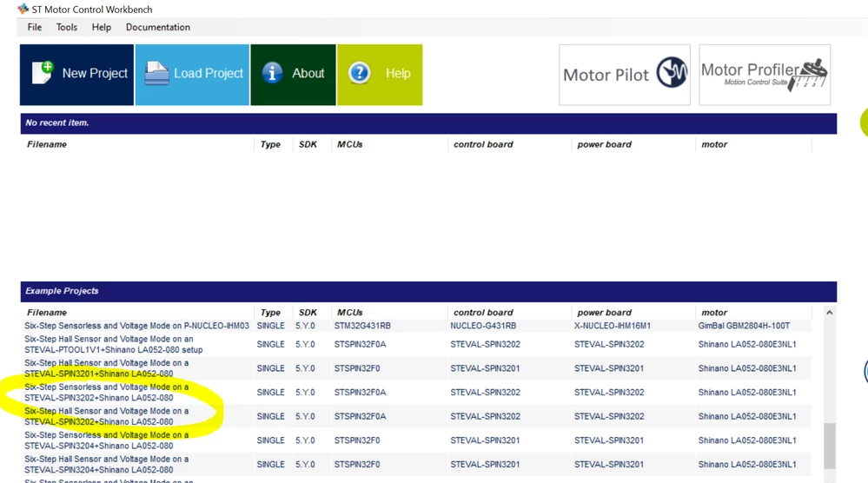Open the File menu
Image resolution: width=868 pixels, height=483 pixels.
tap(35, 27)
